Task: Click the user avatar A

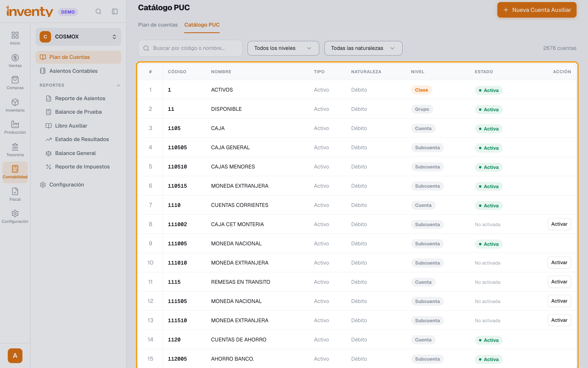Action: [x=15, y=356]
